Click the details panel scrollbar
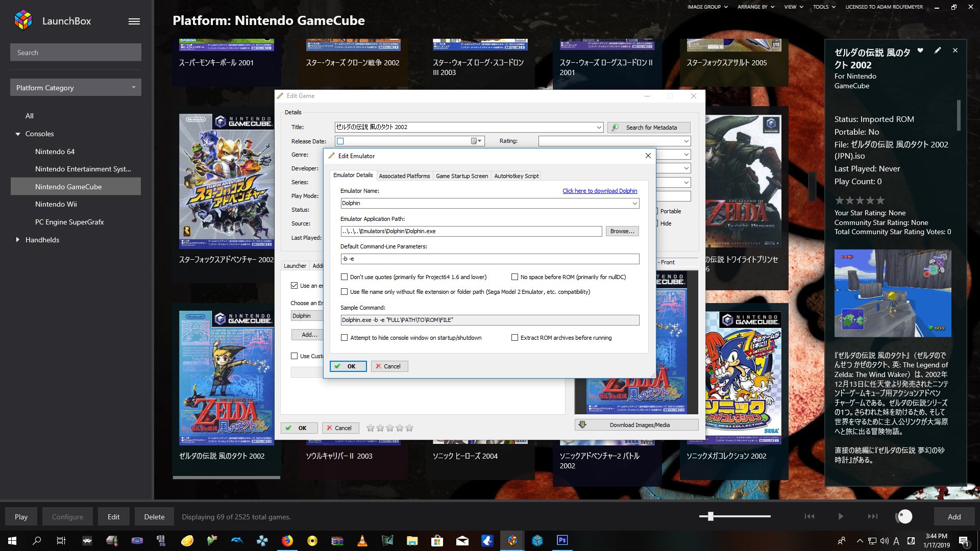The height and width of the screenshot is (551, 980). (x=959, y=115)
